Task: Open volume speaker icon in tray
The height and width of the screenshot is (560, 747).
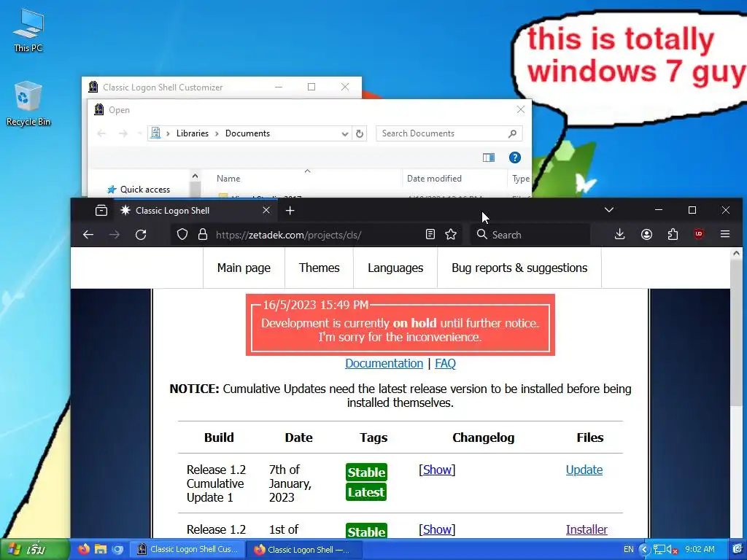Action: (x=671, y=550)
